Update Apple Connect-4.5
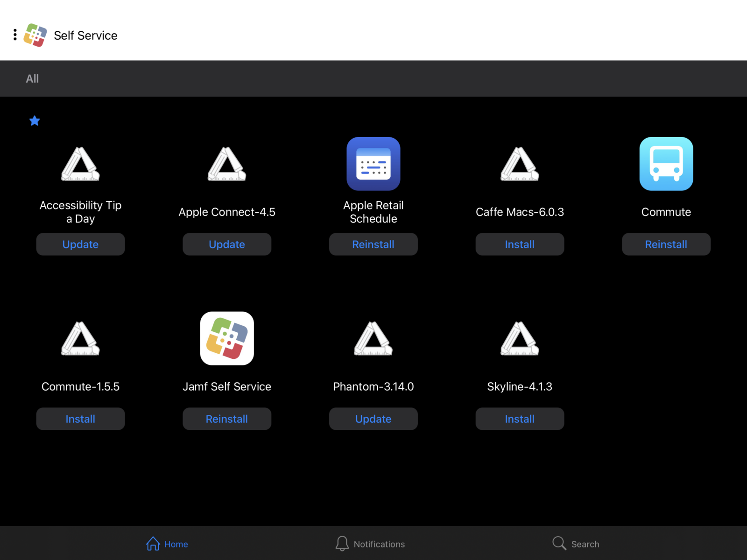Screen dimensions: 747x560 tap(227, 244)
